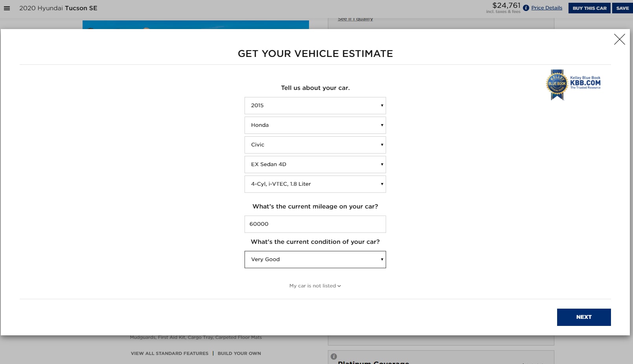Click the BUY THIS CAR button
633x364 pixels.
click(589, 8)
